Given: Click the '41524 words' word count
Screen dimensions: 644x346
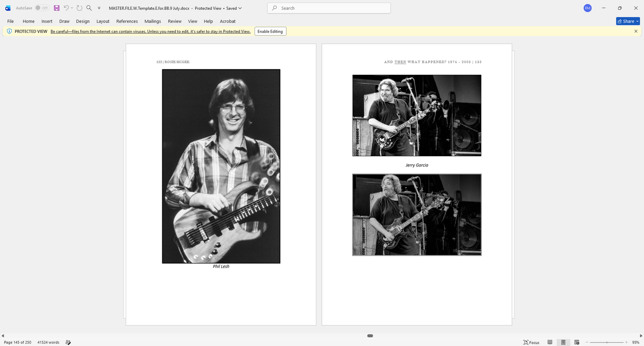Looking at the screenshot, I should pyautogui.click(x=48, y=342).
